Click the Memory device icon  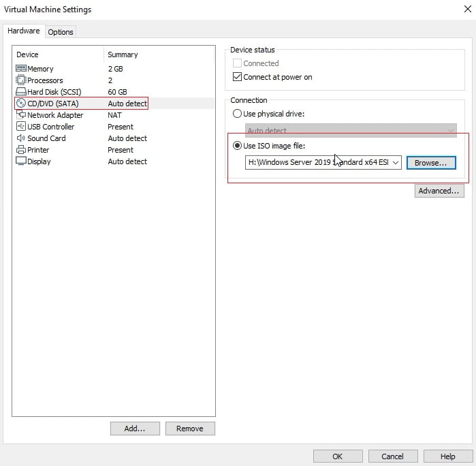[21, 68]
